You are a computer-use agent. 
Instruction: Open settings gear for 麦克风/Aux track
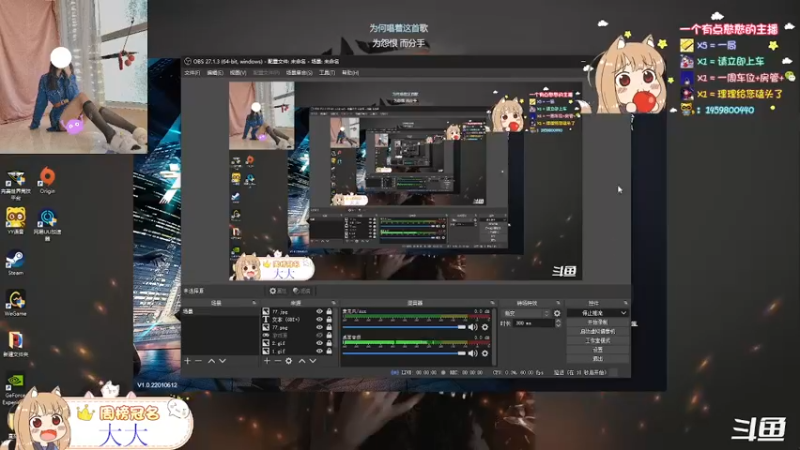(485, 327)
